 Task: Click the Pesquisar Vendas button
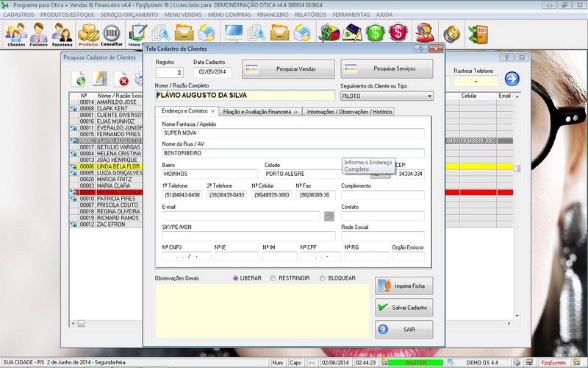point(288,68)
